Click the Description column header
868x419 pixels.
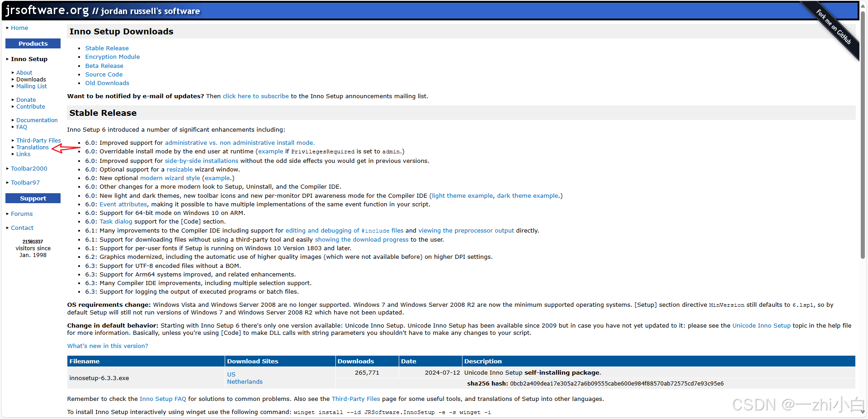tap(659, 361)
